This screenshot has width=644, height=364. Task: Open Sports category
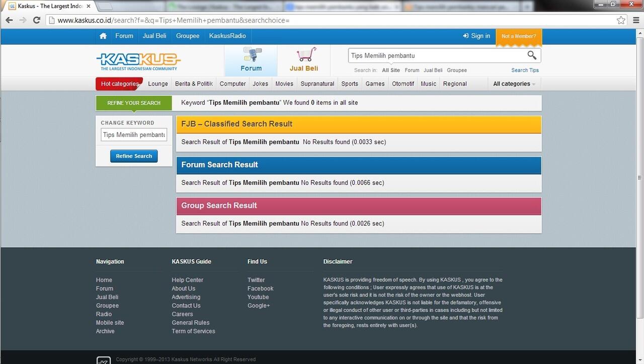click(x=350, y=84)
